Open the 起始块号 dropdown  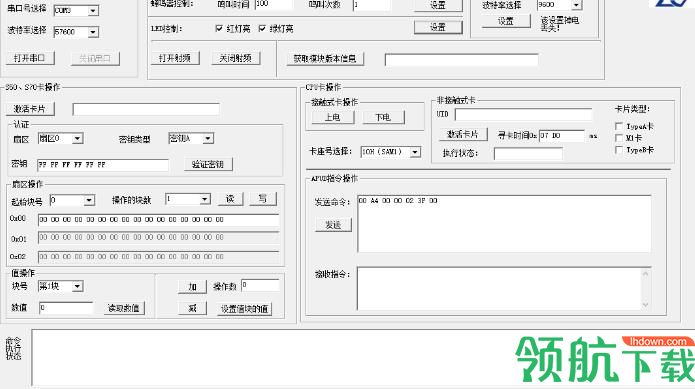point(89,200)
